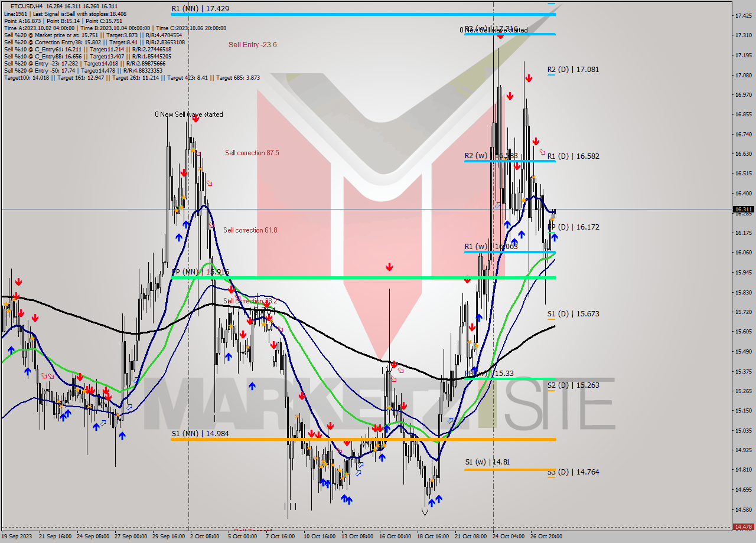
Task: Click the '27 Sep 00:00' time axis label
Action: [130, 537]
